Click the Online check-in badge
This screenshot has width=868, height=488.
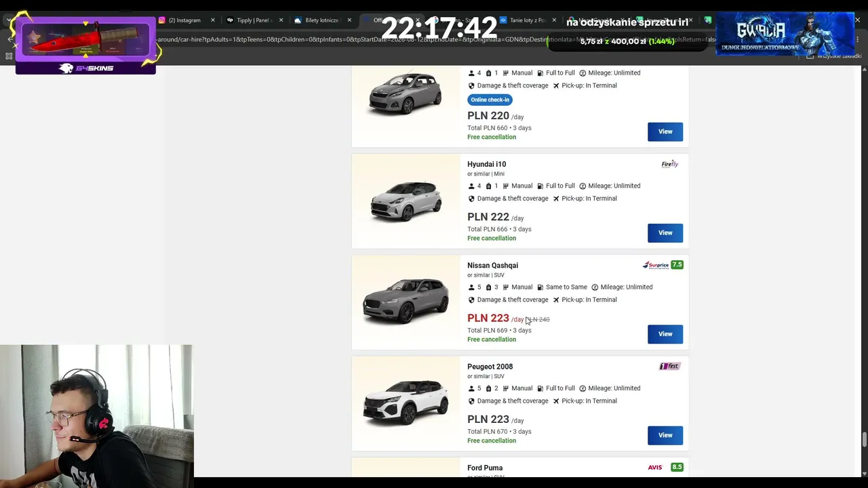(490, 100)
